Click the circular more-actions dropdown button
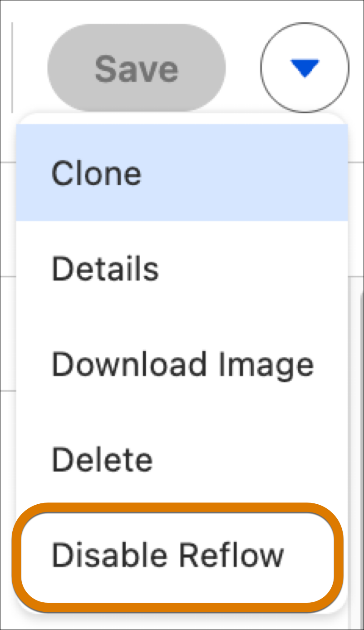This screenshot has height=630, width=364. click(x=305, y=68)
